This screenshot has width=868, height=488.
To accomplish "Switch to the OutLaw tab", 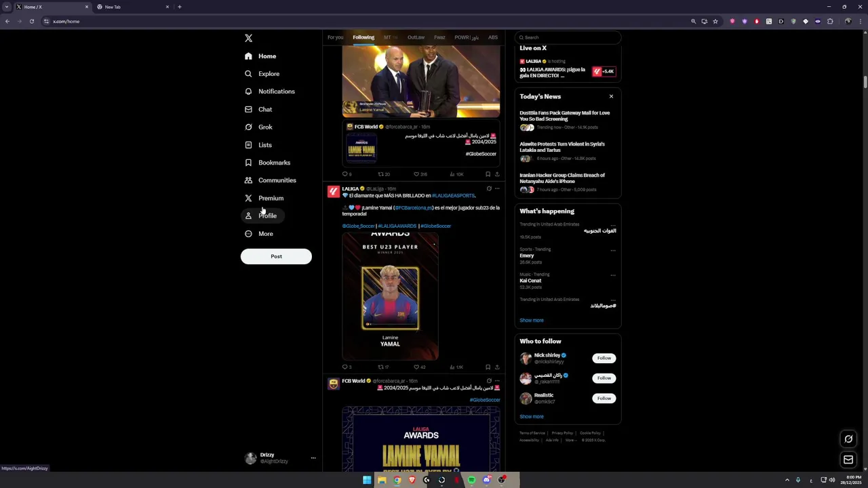I will pyautogui.click(x=416, y=37).
